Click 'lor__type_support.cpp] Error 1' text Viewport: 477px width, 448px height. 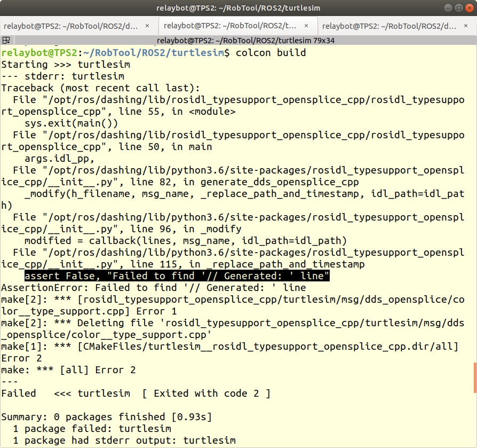(89, 311)
